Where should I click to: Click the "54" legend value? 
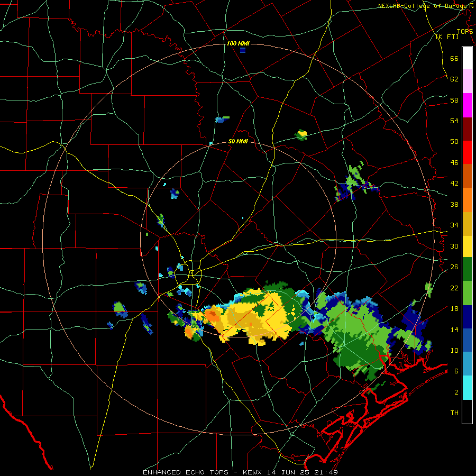click(x=454, y=121)
